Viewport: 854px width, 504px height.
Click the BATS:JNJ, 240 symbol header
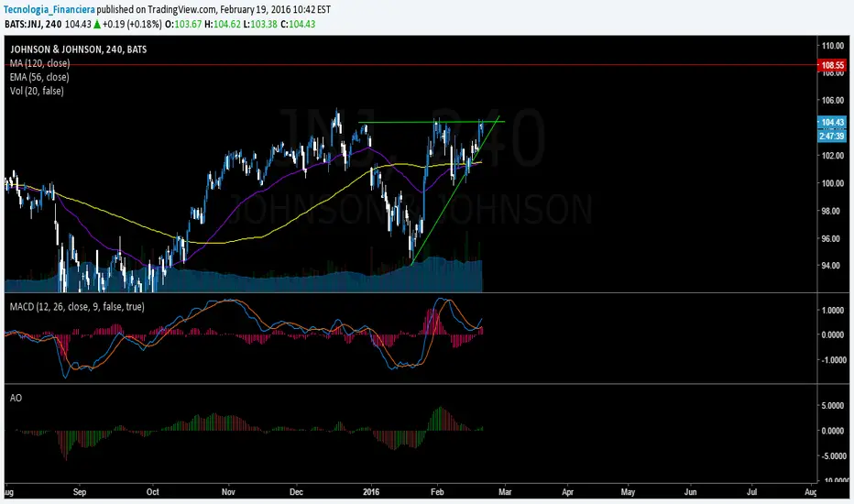tap(33, 24)
